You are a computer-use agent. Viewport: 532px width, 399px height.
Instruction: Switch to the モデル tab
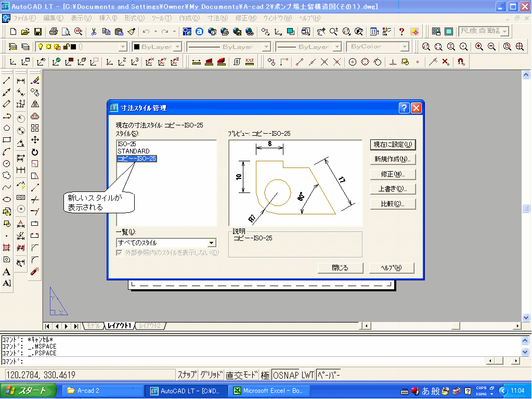coord(93,326)
